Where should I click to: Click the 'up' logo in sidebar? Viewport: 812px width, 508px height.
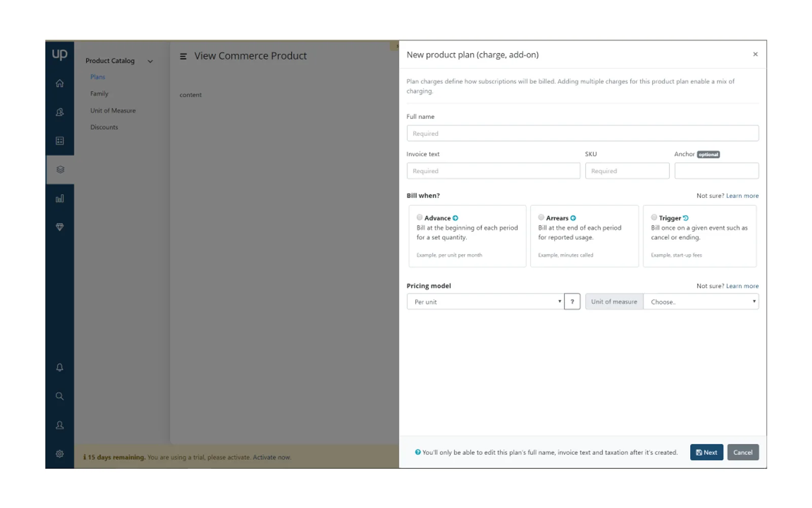point(59,54)
